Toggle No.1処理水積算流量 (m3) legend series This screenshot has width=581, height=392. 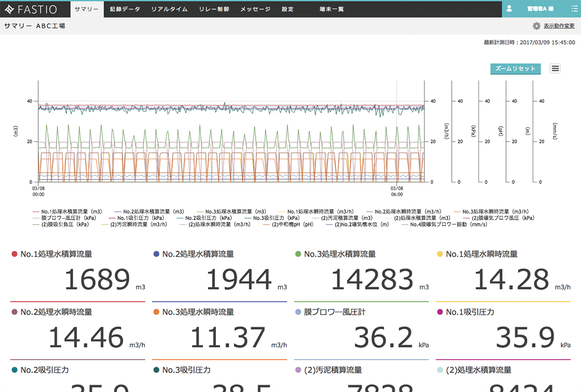click(67, 211)
